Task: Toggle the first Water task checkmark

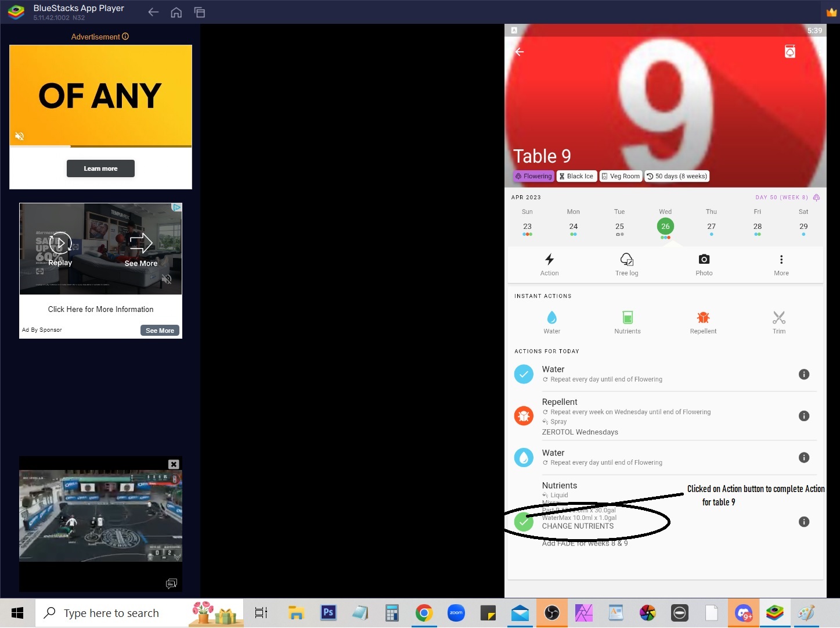Action: [524, 374]
